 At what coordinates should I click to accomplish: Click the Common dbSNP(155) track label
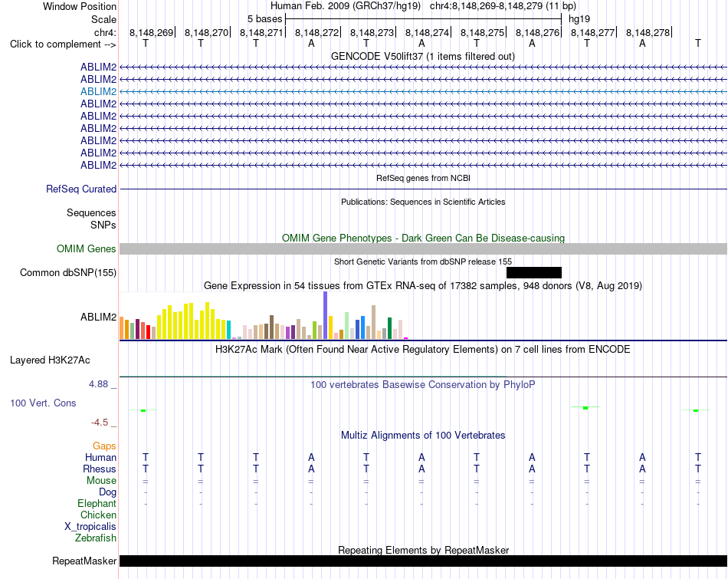tap(67, 273)
